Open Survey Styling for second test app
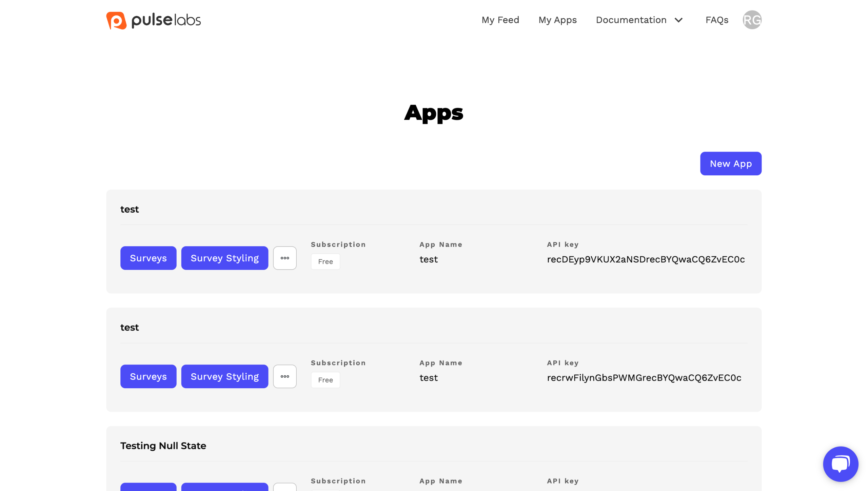The height and width of the screenshot is (491, 868). [x=224, y=376]
